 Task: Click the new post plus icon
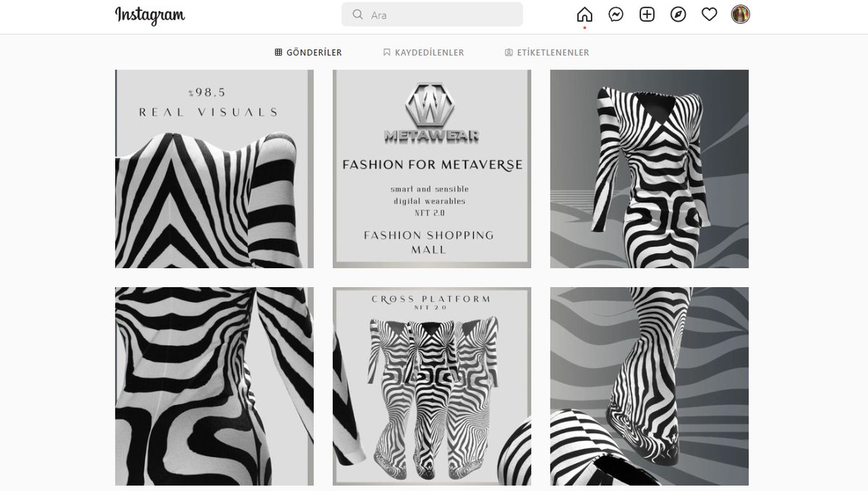tap(647, 13)
